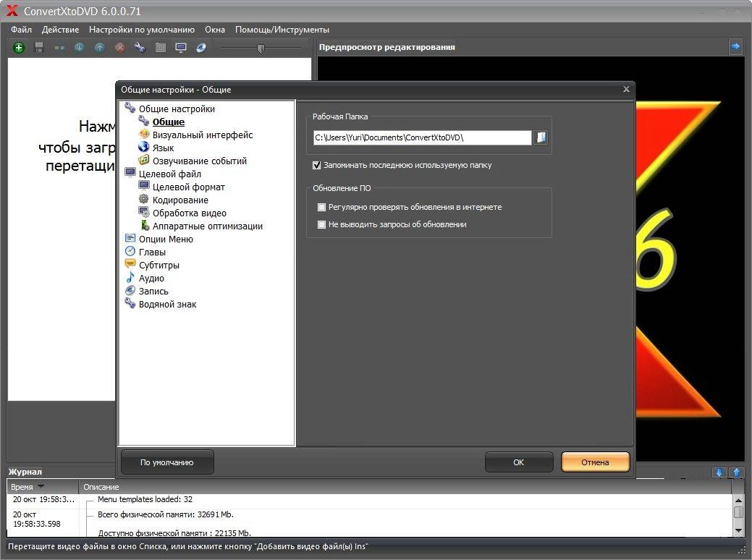Enable Регулярно проверять обновления в интернете

click(322, 207)
